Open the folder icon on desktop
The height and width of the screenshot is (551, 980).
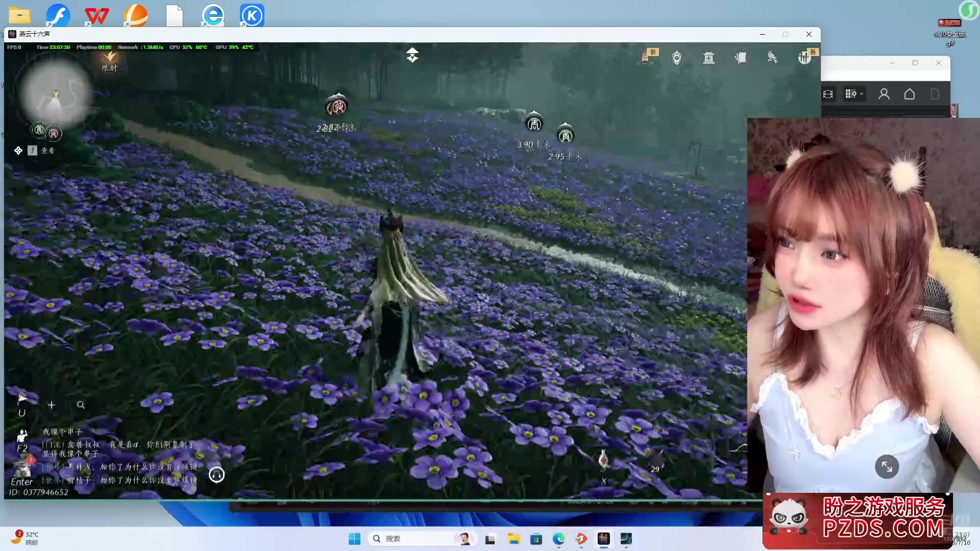click(x=19, y=15)
